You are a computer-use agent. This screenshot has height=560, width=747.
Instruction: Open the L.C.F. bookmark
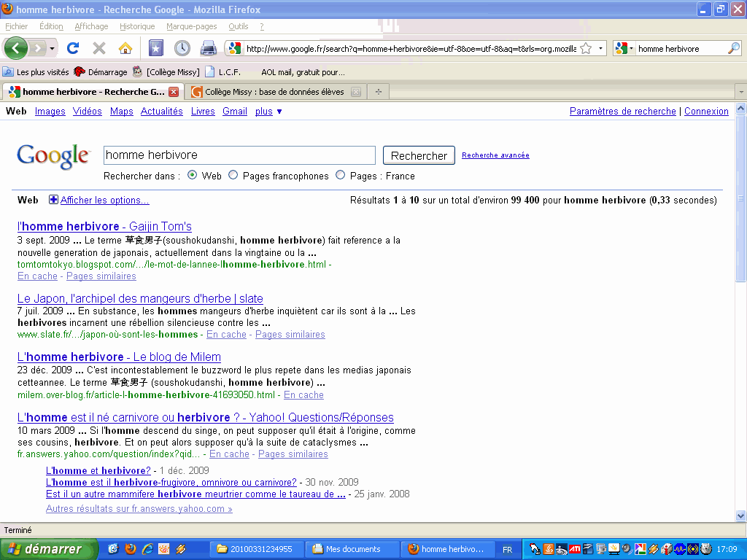(223, 72)
